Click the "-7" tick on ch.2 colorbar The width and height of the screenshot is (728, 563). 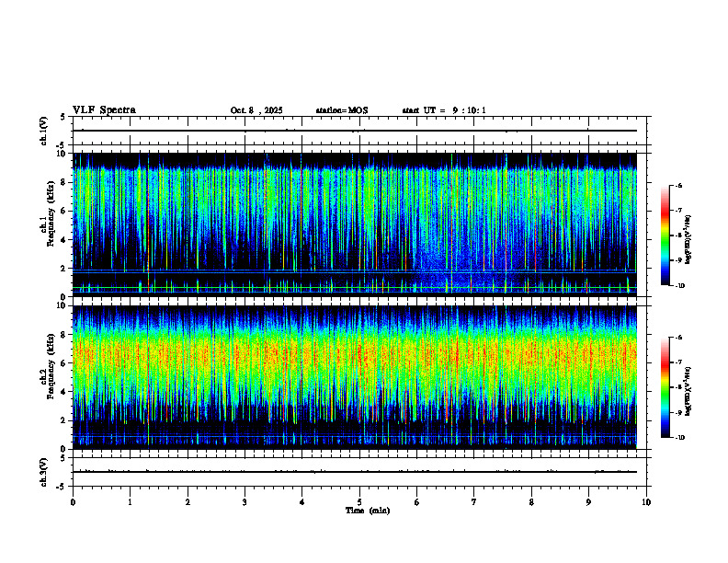tap(678, 362)
